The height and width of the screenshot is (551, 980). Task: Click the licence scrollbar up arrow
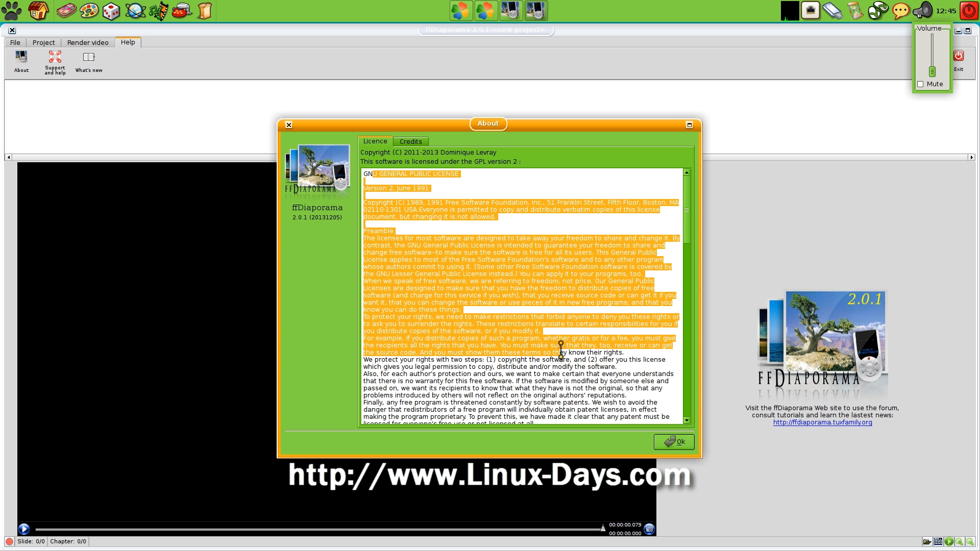click(x=687, y=172)
